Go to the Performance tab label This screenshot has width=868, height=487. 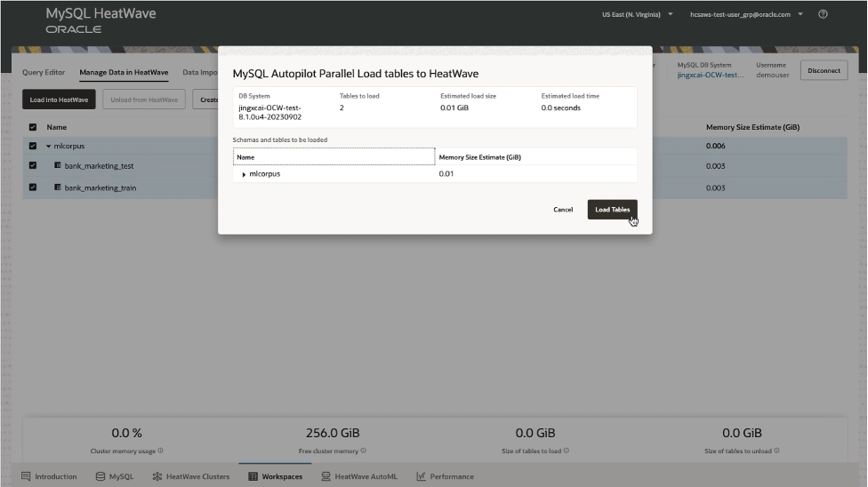click(452, 476)
